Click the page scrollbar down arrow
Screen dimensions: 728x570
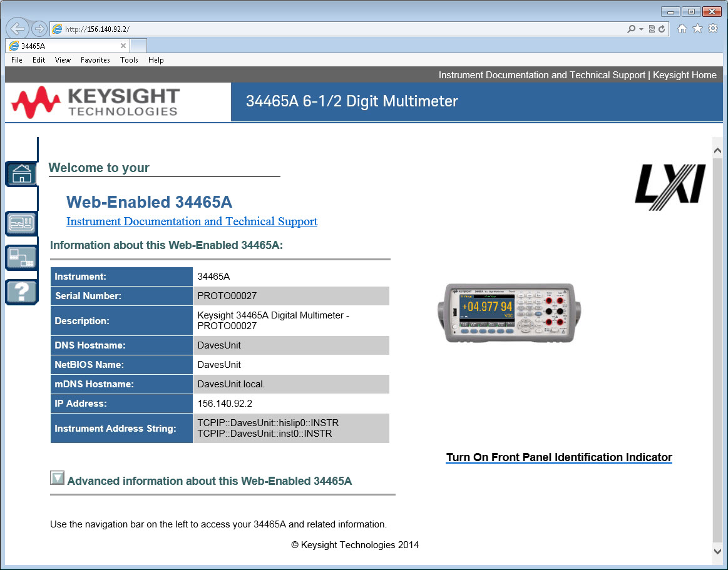(x=717, y=551)
